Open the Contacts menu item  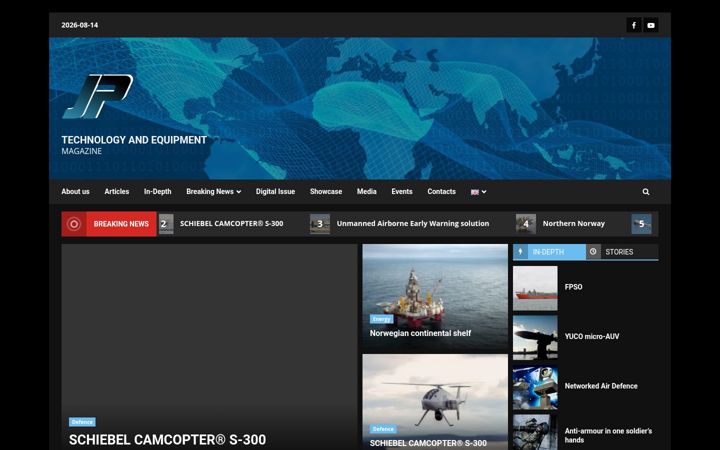441,191
